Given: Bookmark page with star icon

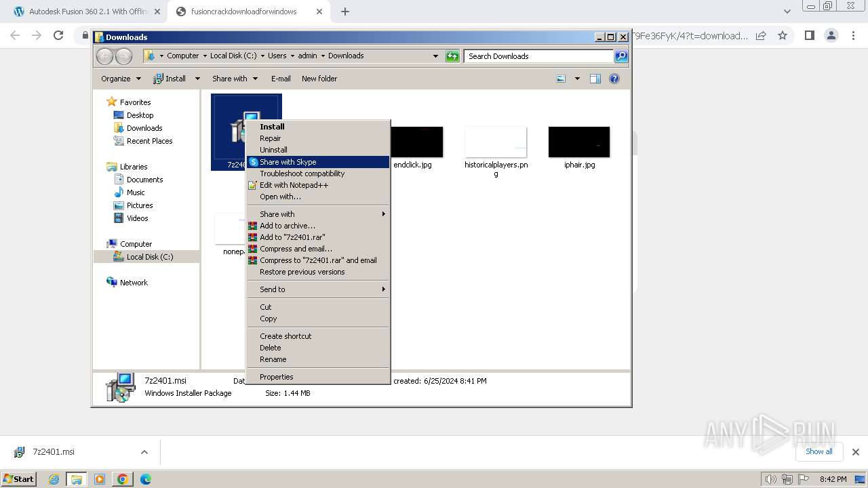Looking at the screenshot, I should pos(783,35).
